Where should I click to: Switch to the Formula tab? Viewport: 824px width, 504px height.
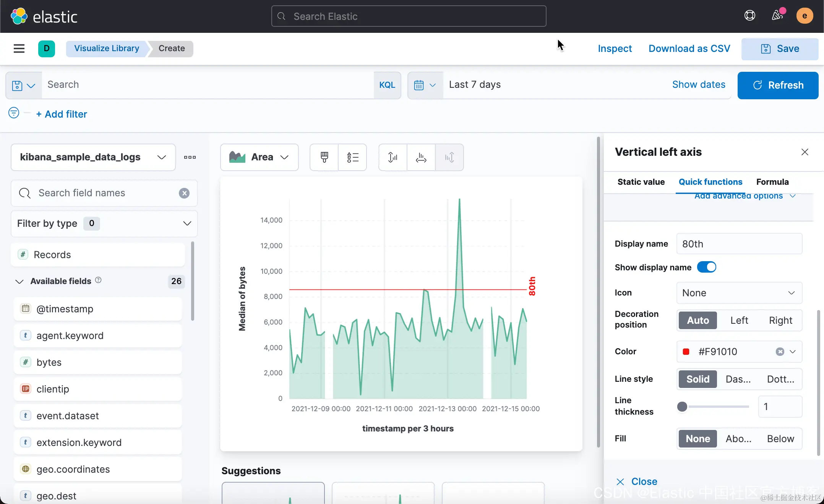[x=772, y=182]
